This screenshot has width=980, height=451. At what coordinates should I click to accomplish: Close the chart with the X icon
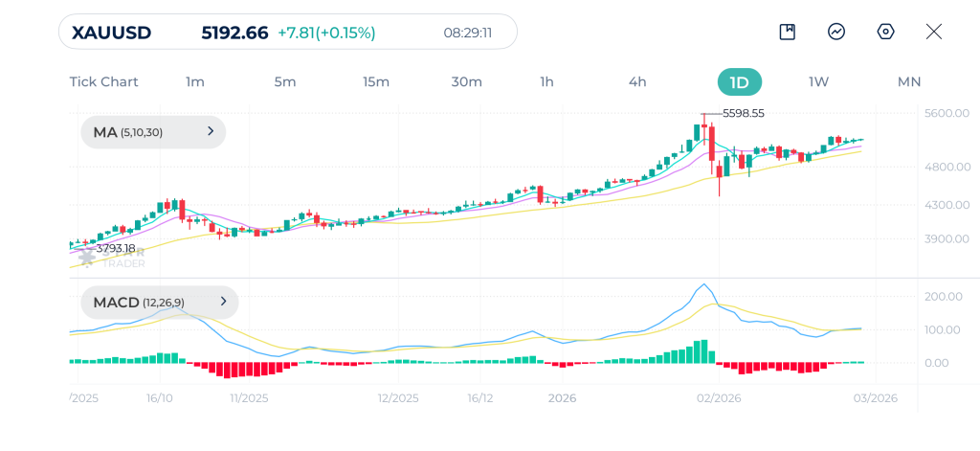click(934, 32)
